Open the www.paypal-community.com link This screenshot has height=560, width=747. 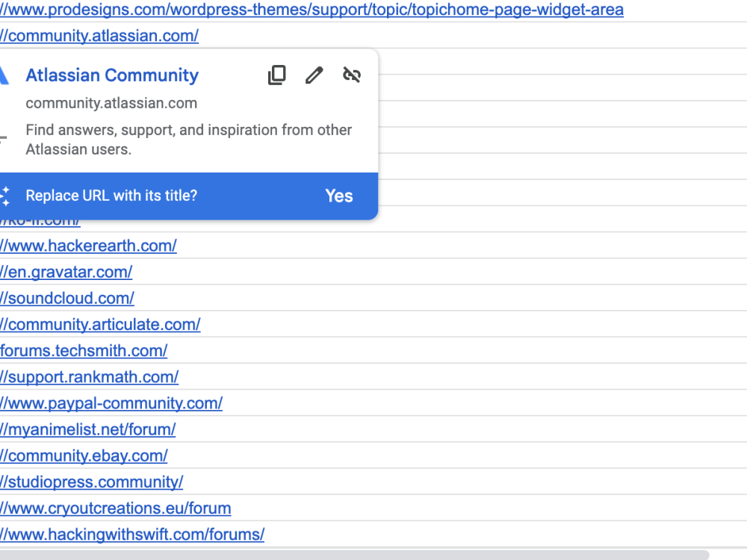point(111,403)
